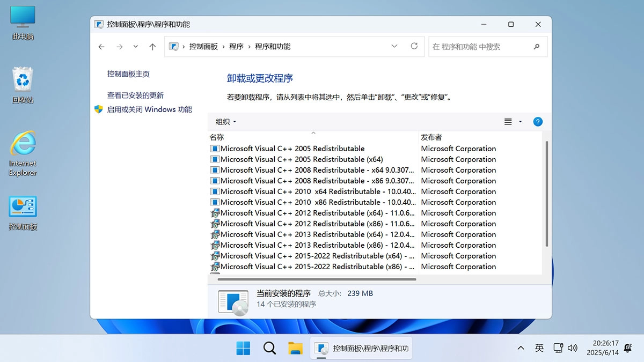Open the 组织 dropdown menu

(225, 122)
